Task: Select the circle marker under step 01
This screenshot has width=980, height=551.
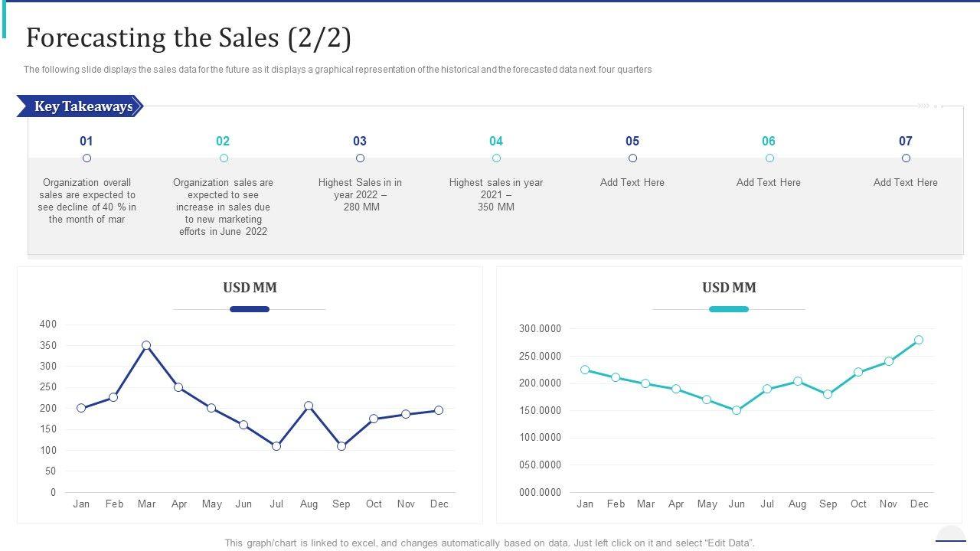Action: point(87,158)
